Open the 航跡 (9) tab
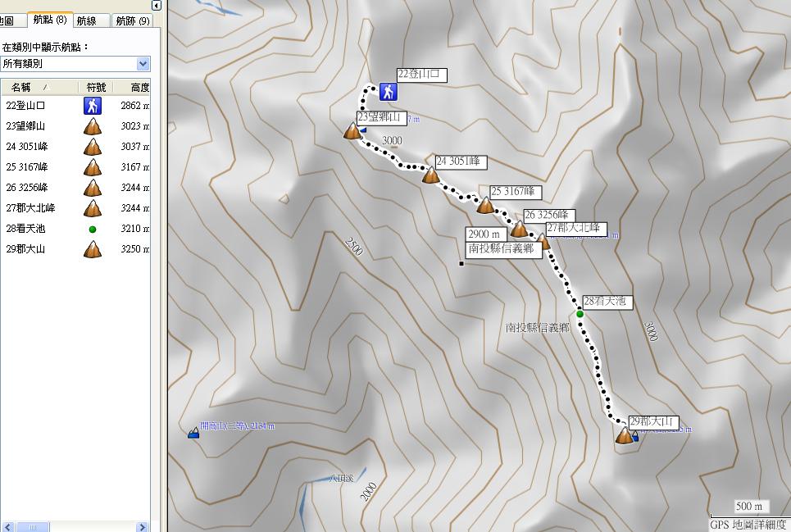Viewport: 791px width, 532px height. (x=132, y=20)
